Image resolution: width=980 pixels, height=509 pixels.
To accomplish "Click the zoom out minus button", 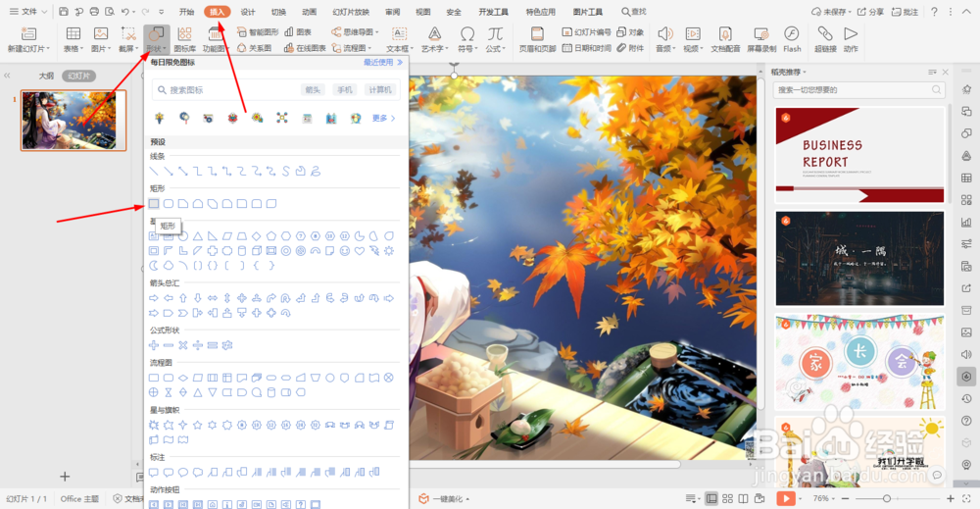I will (845, 498).
